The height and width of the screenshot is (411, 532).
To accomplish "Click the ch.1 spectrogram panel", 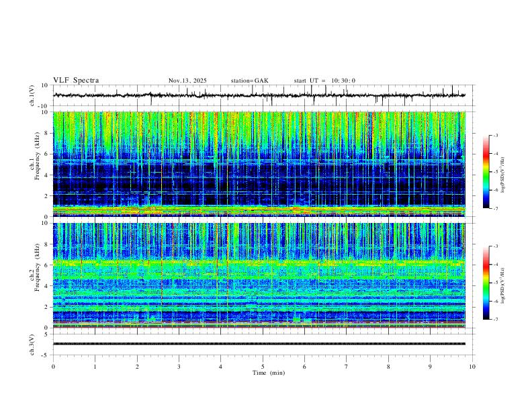I will point(259,164).
